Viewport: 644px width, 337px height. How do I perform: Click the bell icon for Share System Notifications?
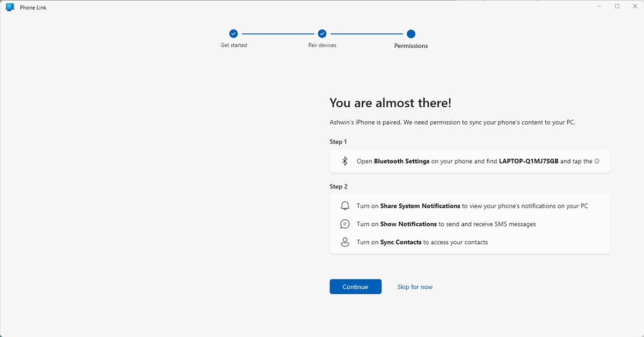(x=345, y=206)
